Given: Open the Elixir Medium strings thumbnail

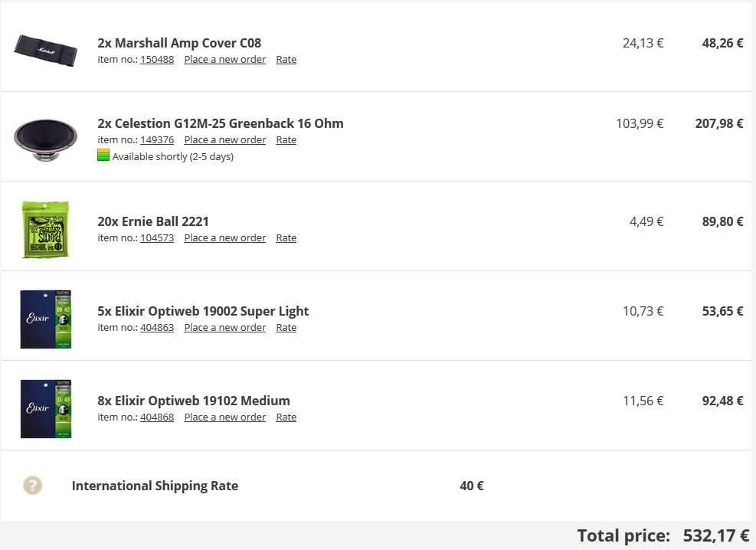Looking at the screenshot, I should [46, 408].
